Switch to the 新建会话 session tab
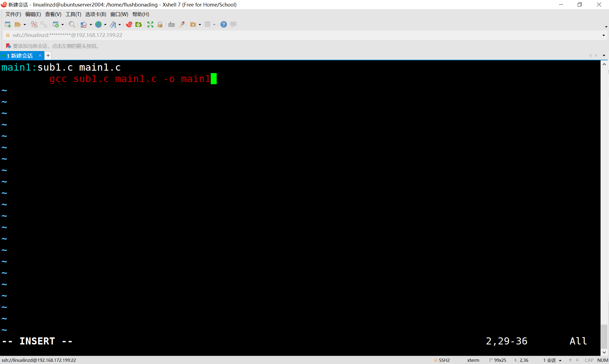Image resolution: width=609 pixels, height=364 pixels. tap(21, 56)
